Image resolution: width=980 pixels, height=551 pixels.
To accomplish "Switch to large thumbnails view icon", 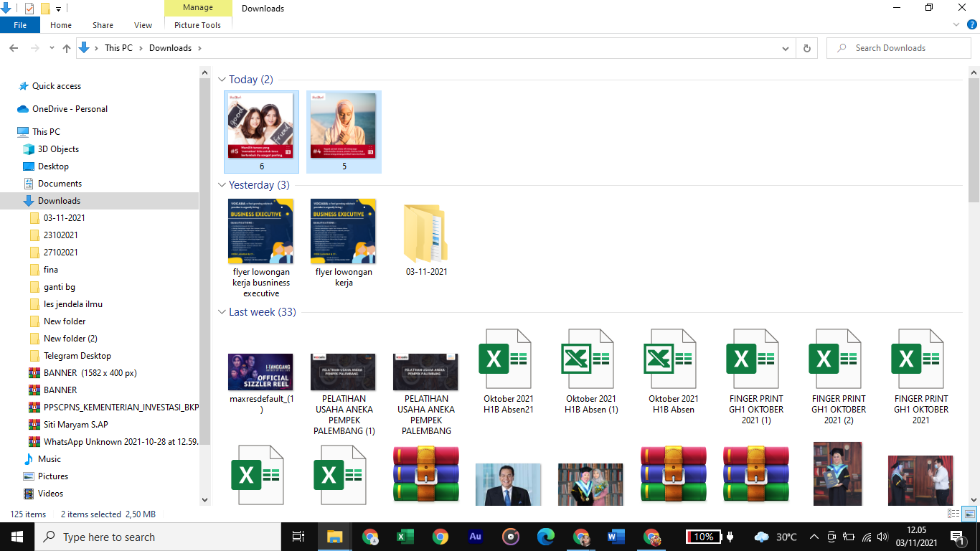I will click(x=969, y=514).
